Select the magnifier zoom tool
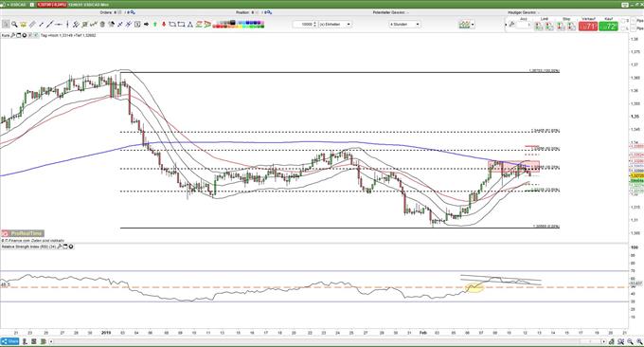644x347 pixels. click(14, 25)
